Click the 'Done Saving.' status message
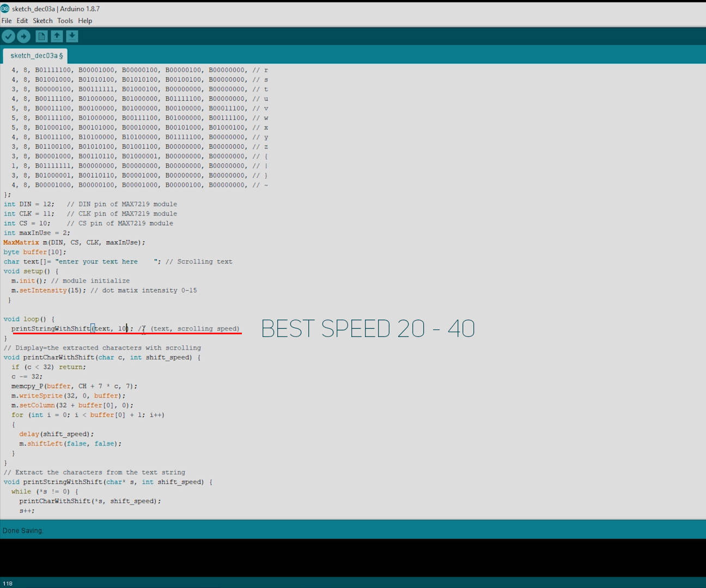This screenshot has width=706, height=588. 22,530
